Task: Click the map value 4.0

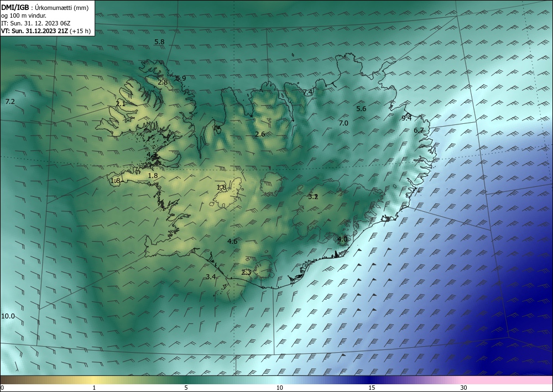Action: coord(342,239)
